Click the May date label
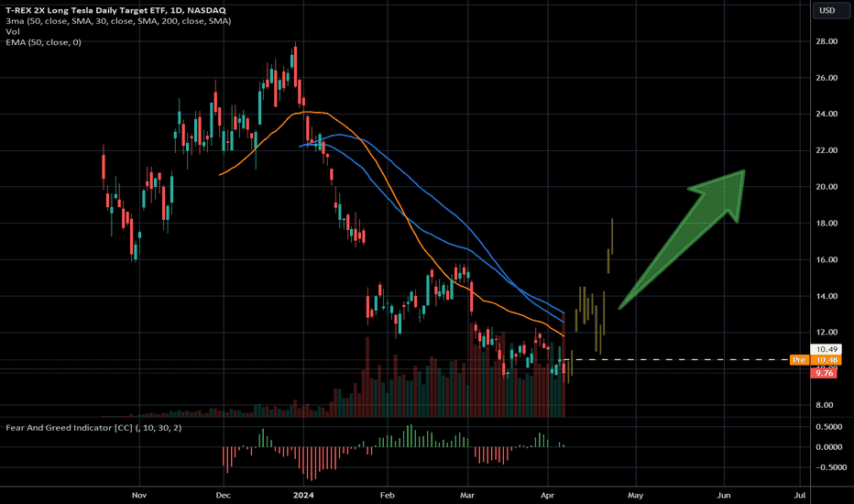854x504 pixels. click(x=635, y=495)
